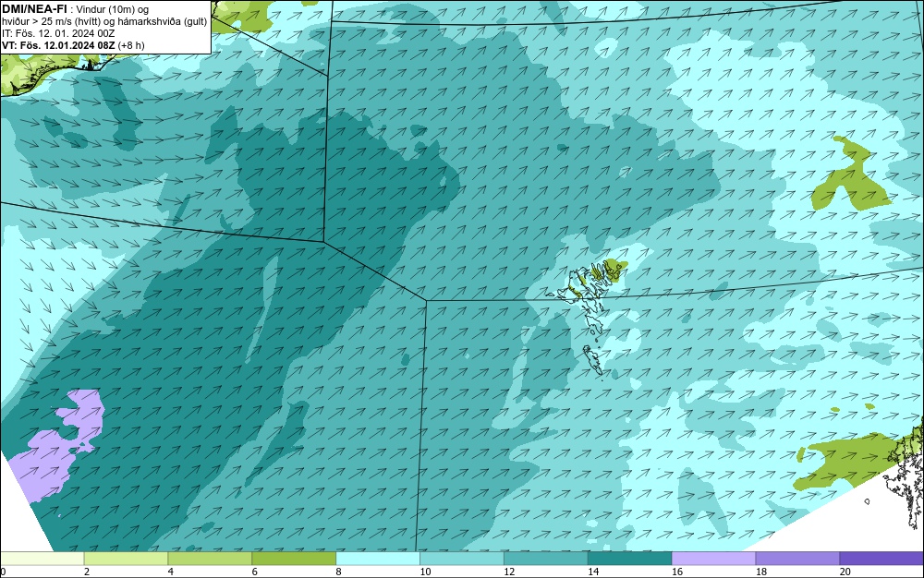The image size is (924, 578).
Task: Click the 6–8 olive green legend swatch
Action: (294, 559)
